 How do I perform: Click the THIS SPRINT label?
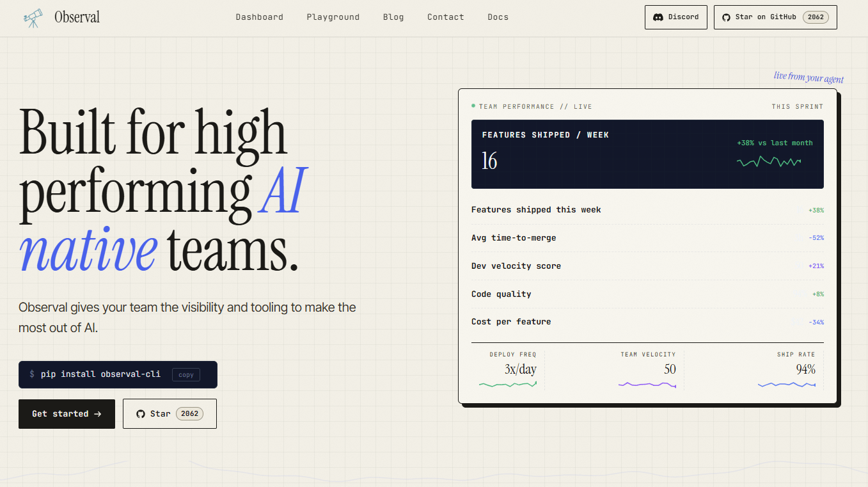tap(797, 107)
